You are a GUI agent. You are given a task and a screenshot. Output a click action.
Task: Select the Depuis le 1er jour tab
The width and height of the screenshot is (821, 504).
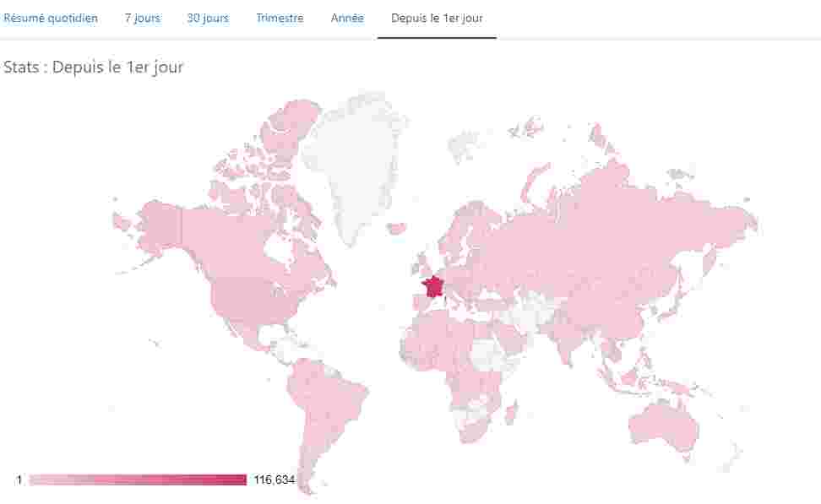click(x=437, y=18)
